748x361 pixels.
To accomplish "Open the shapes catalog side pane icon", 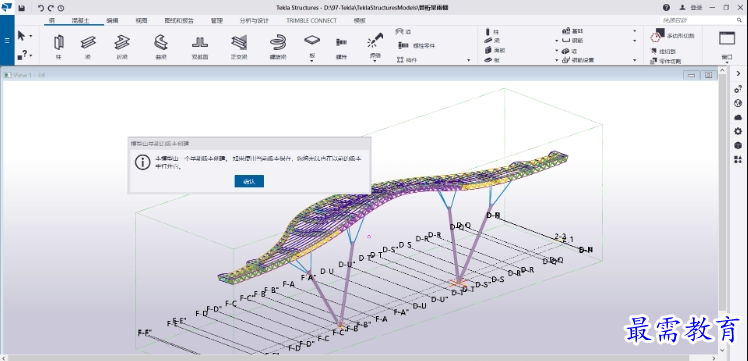I will pos(738,160).
